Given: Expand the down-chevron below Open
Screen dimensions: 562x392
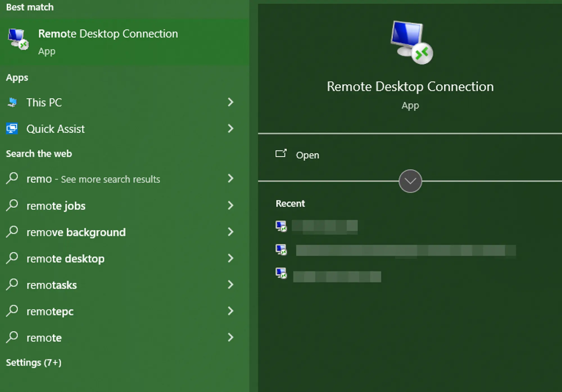Looking at the screenshot, I should tap(410, 181).
